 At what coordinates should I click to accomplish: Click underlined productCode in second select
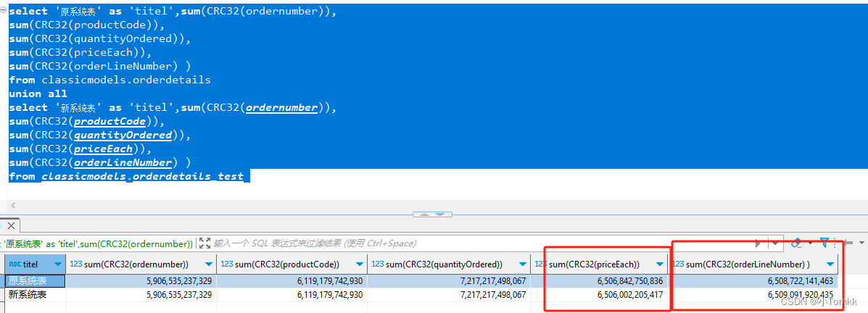click(x=110, y=121)
